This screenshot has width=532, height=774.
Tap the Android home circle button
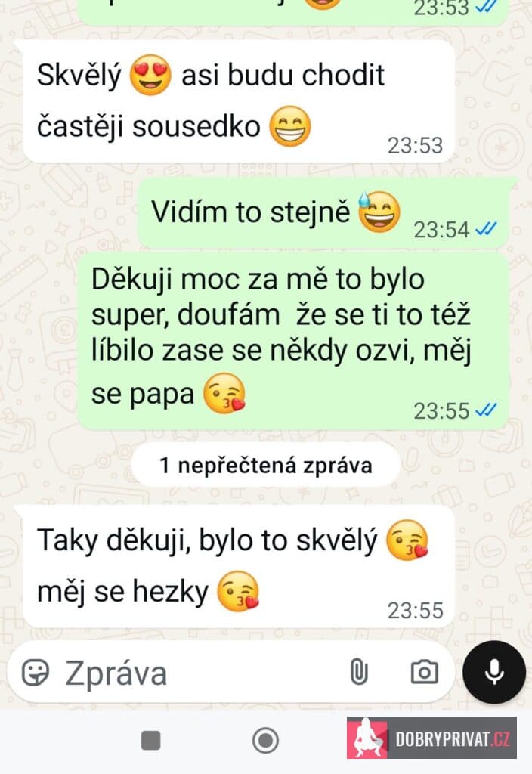pos(265,741)
